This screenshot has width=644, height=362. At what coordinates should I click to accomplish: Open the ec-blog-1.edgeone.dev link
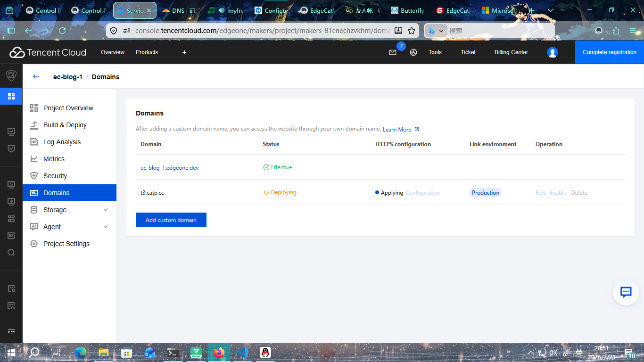tap(170, 167)
